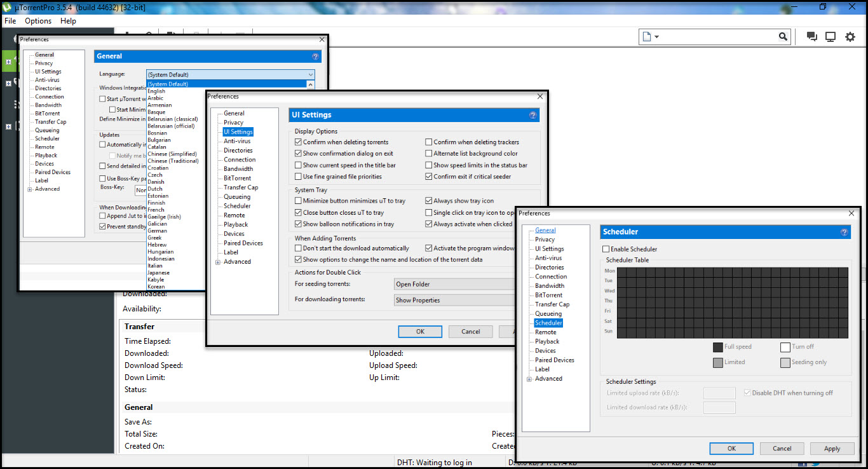The image size is (868, 469).
Task: Expand Advanced in Scheduler dialog tree
Action: click(x=529, y=379)
